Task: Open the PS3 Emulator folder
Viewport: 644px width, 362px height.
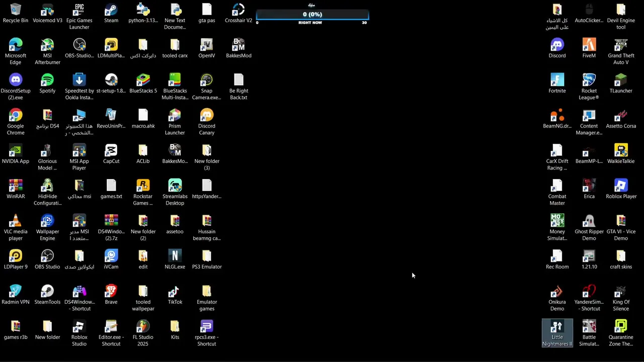Action: click(x=207, y=260)
